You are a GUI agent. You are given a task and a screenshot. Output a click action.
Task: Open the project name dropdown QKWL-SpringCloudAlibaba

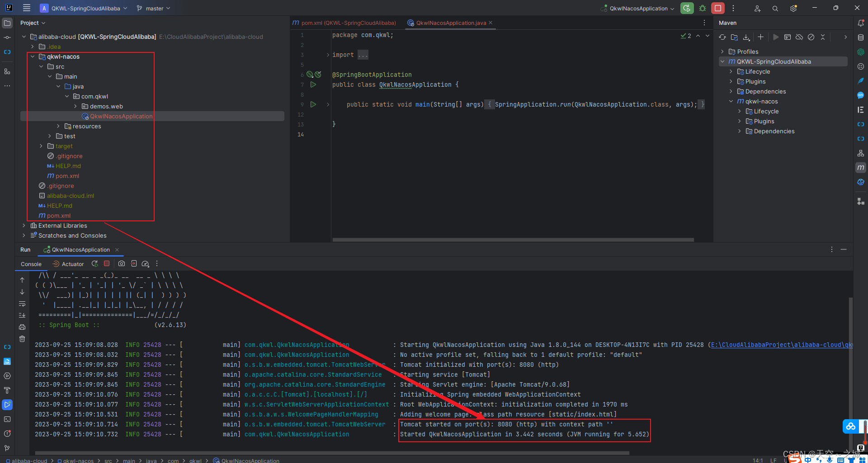pos(84,8)
